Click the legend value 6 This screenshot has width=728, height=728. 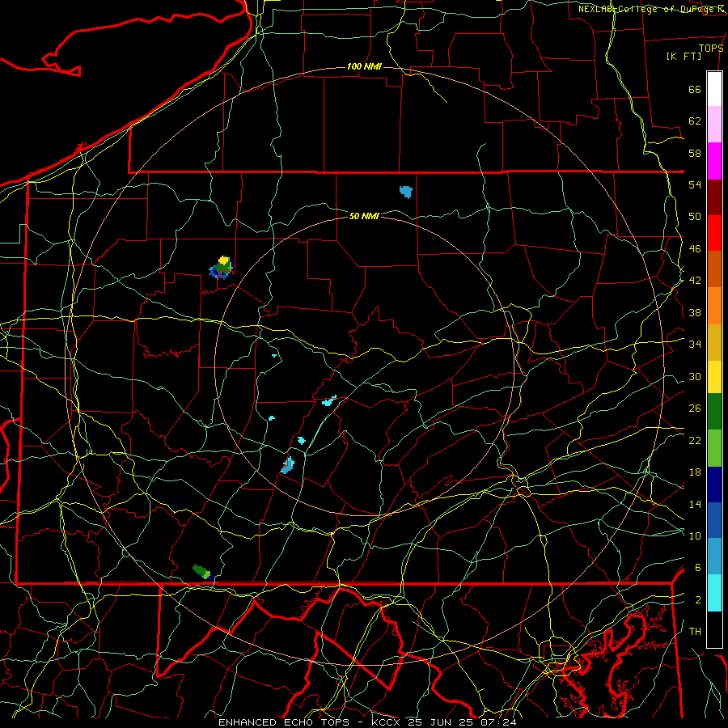[x=697, y=568]
